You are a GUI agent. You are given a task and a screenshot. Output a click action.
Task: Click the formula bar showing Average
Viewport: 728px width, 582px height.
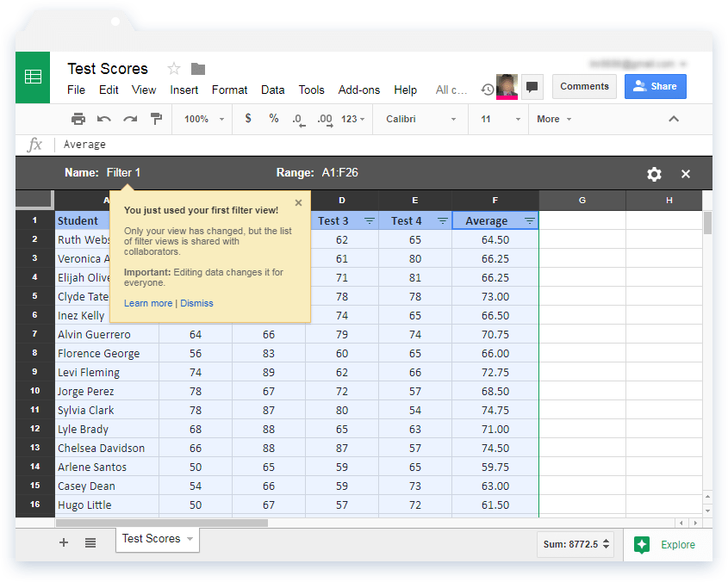coord(385,145)
